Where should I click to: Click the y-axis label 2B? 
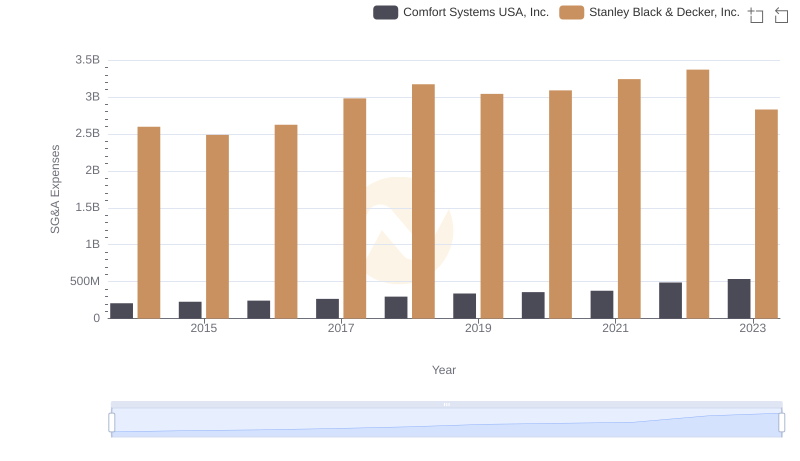[x=93, y=170]
